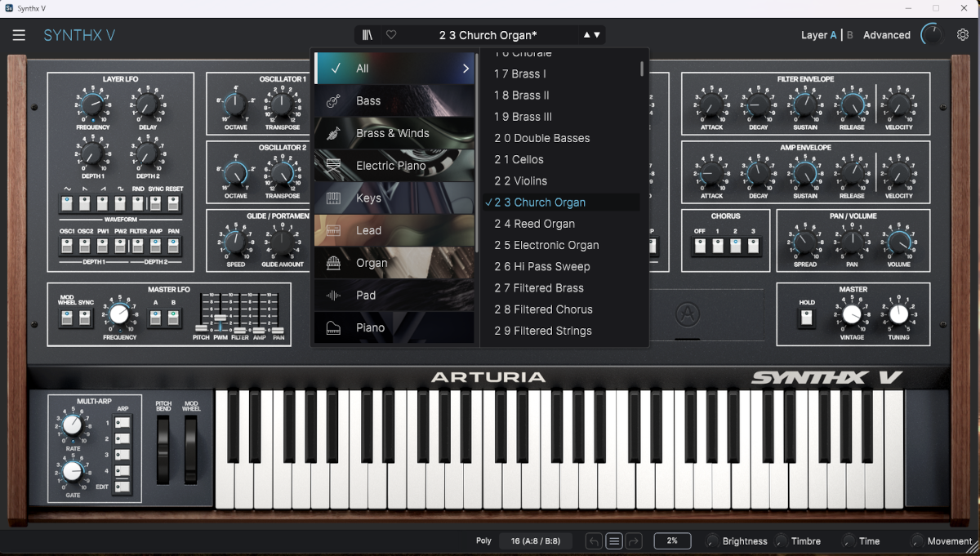Click the 2% CPU meter button
This screenshot has width=980, height=556.
coord(672,541)
